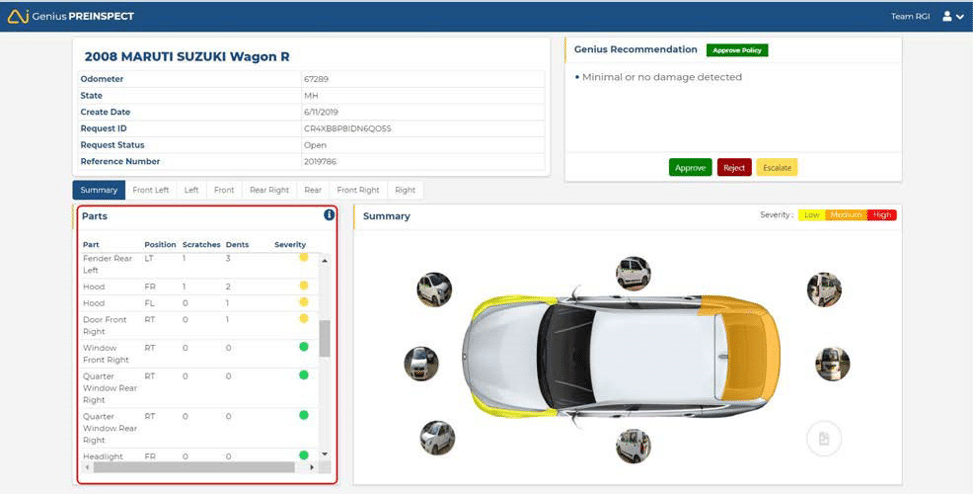The width and height of the screenshot is (973, 494).
Task: Click Parts list horizontal scroll-left arrow
Action: 87,467
